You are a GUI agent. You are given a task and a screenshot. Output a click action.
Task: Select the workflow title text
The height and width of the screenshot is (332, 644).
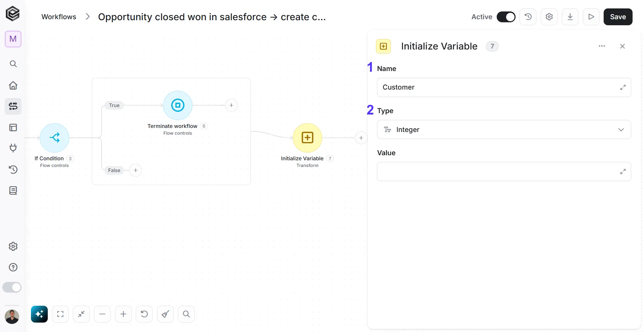click(212, 17)
